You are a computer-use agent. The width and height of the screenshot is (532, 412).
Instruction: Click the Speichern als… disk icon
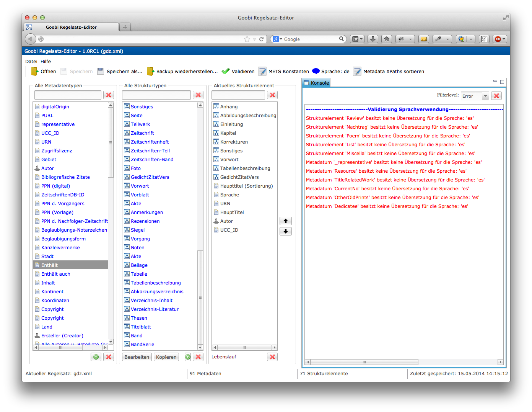[x=101, y=71]
